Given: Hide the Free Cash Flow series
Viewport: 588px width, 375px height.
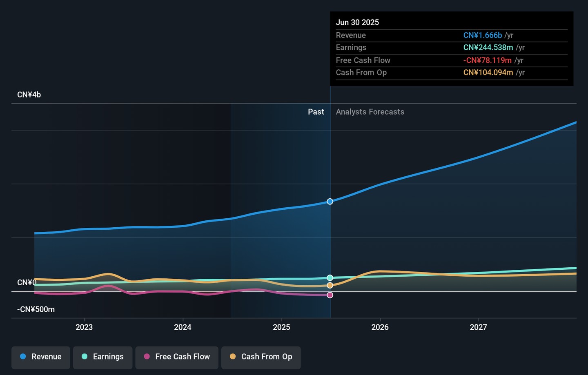Looking at the screenshot, I should coord(177,357).
